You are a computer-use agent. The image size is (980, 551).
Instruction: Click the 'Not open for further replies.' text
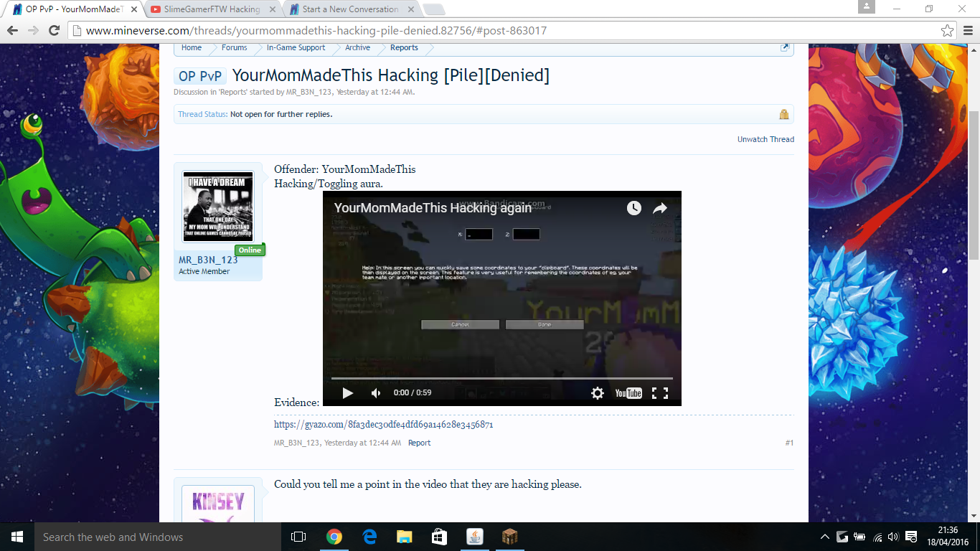pos(281,114)
